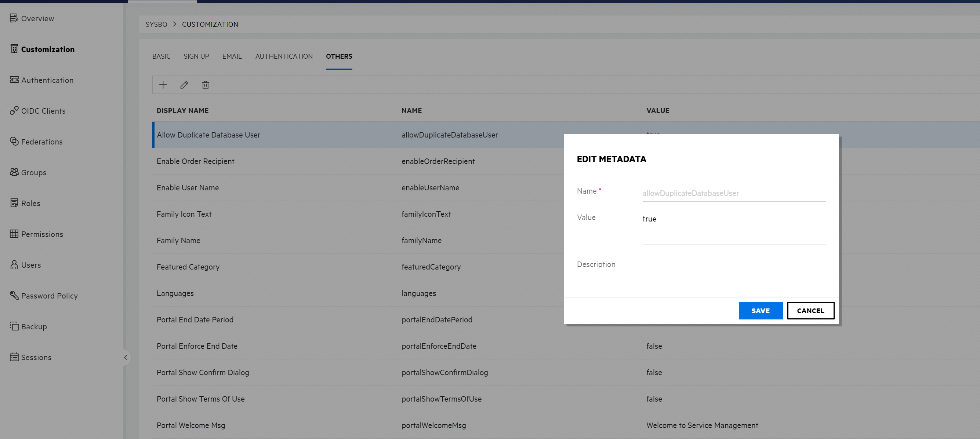Open the EMAIL tab
This screenshot has height=439, width=980.
click(x=232, y=56)
